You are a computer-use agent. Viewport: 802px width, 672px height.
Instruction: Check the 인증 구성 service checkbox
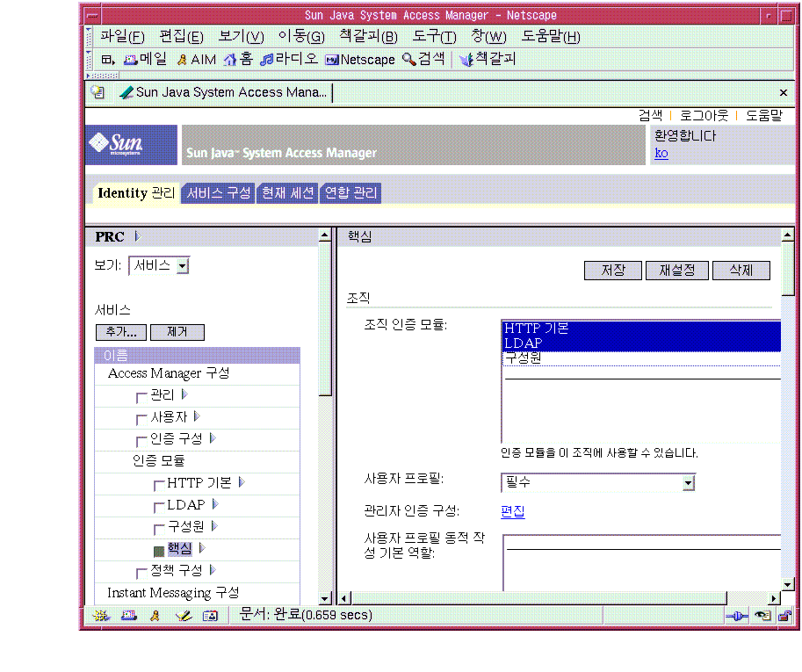[x=141, y=441]
